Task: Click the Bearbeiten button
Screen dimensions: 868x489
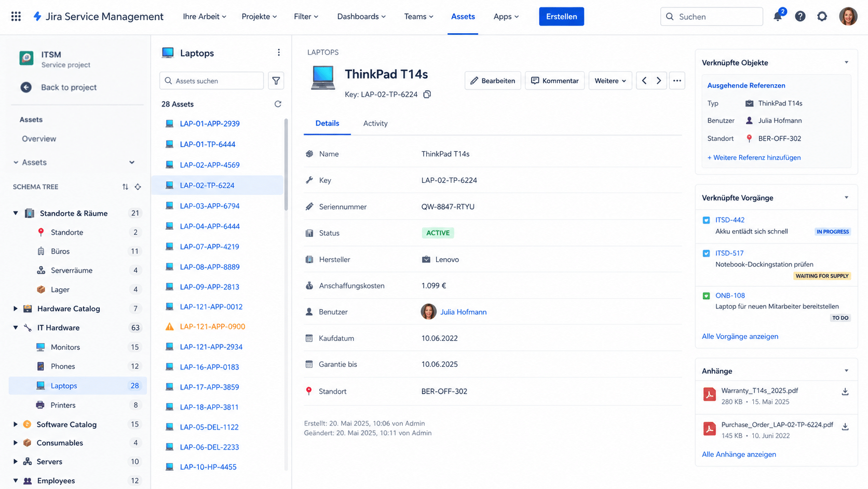Action: (493, 81)
